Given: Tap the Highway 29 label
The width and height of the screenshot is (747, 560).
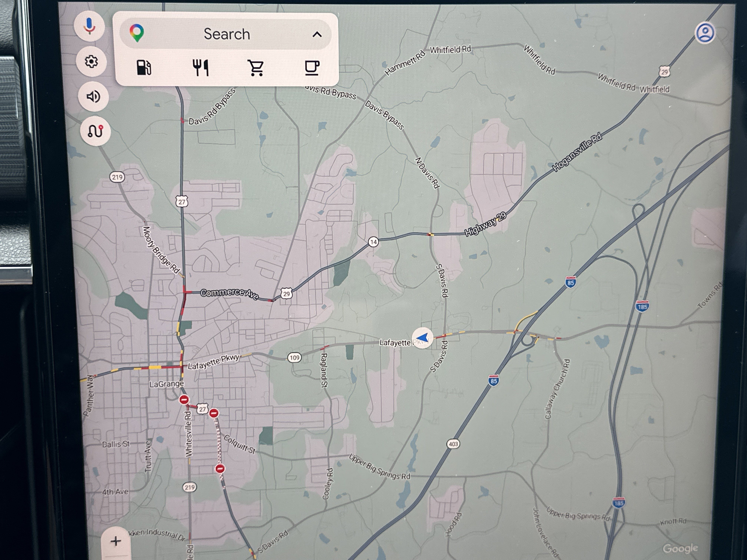Looking at the screenshot, I should (485, 224).
